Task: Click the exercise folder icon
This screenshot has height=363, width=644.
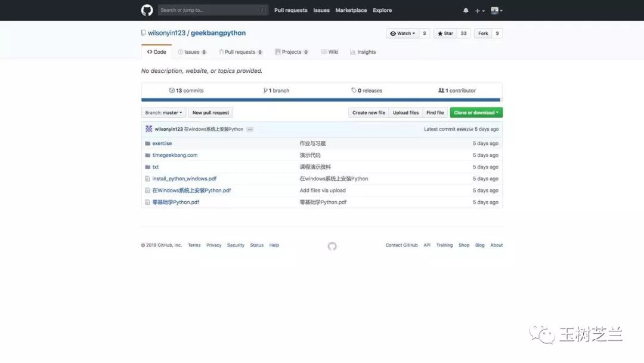Action: pyautogui.click(x=147, y=143)
